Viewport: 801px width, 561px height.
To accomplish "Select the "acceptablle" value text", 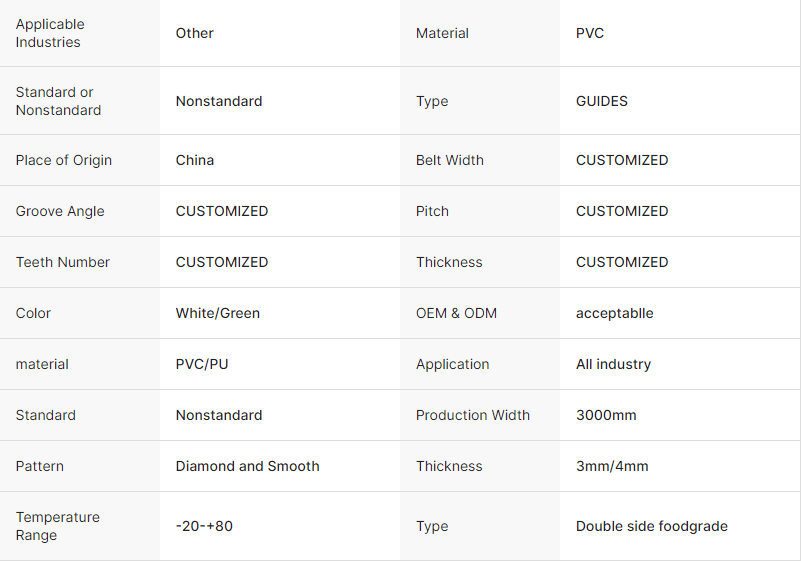I will click(x=615, y=313).
